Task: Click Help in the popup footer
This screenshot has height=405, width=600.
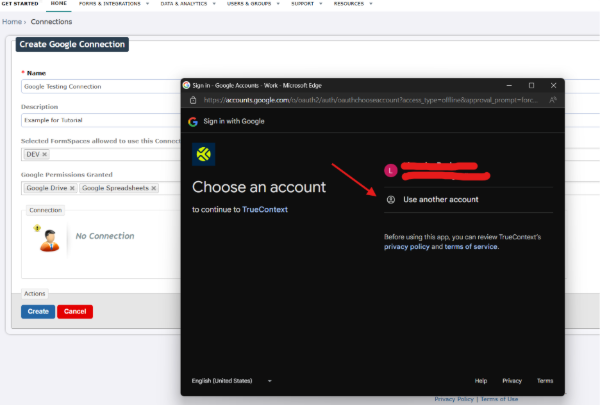Action: point(481,381)
